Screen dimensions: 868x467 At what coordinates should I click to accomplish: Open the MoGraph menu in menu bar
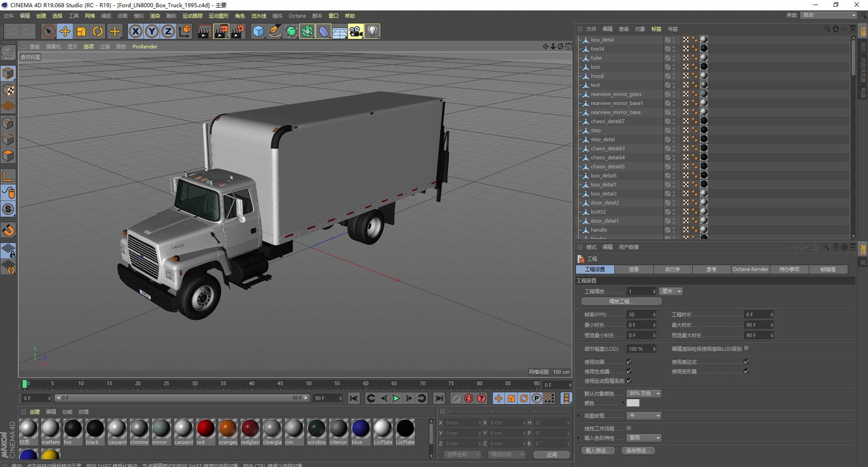point(218,16)
